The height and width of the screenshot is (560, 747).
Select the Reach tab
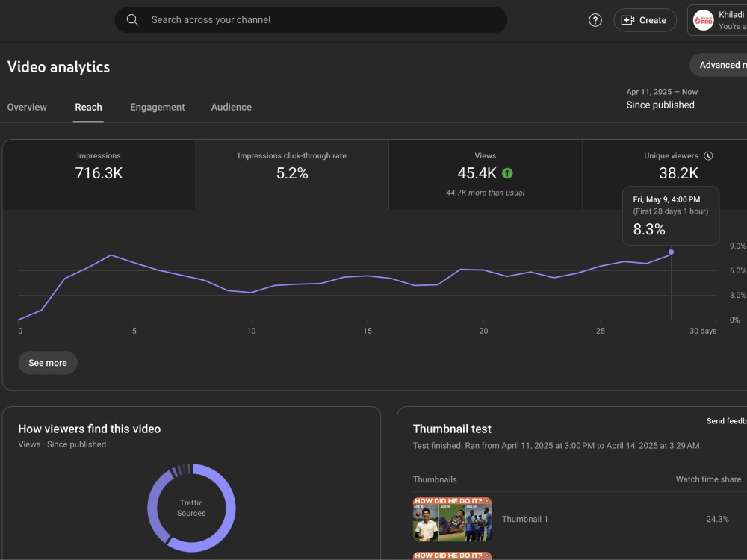(88, 107)
